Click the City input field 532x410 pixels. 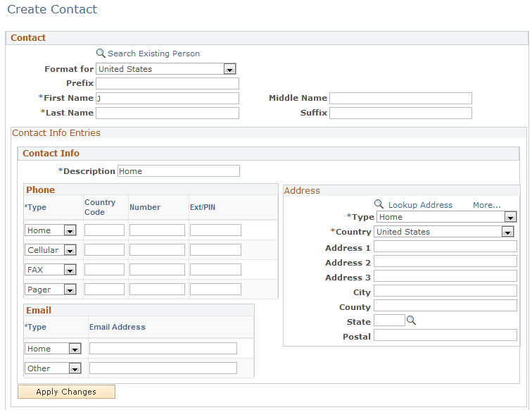click(x=445, y=291)
